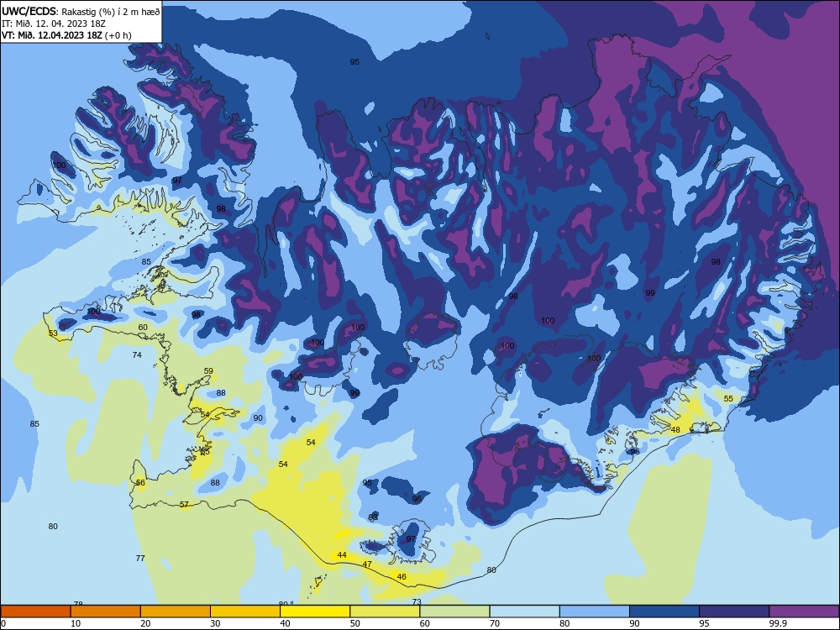
Task: Click the '47' humidity value on the map
Action: (367, 564)
